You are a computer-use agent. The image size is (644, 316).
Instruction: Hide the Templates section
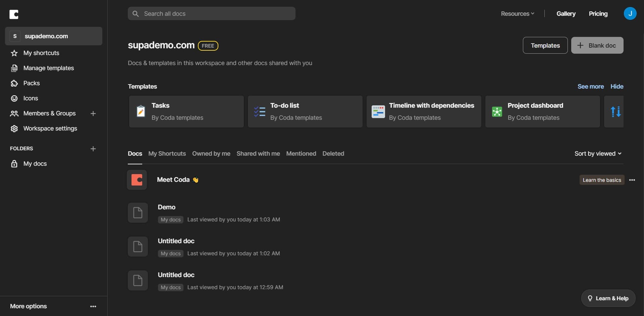point(617,86)
